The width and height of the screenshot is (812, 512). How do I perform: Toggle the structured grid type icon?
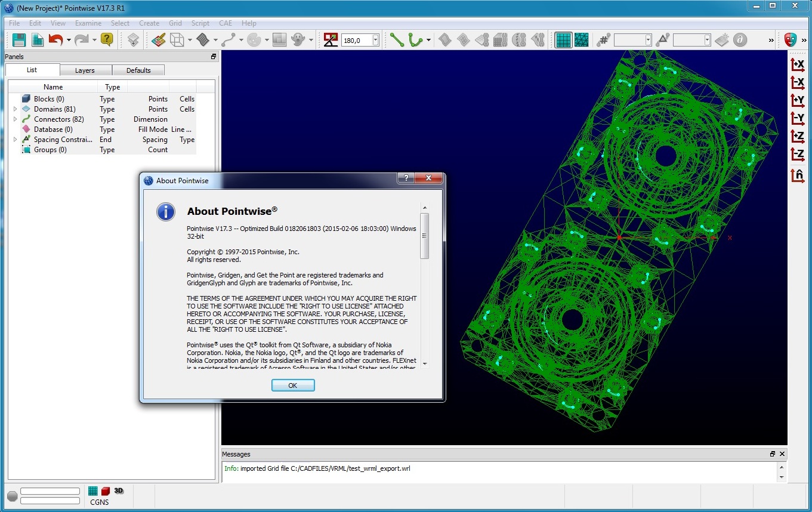click(x=563, y=40)
